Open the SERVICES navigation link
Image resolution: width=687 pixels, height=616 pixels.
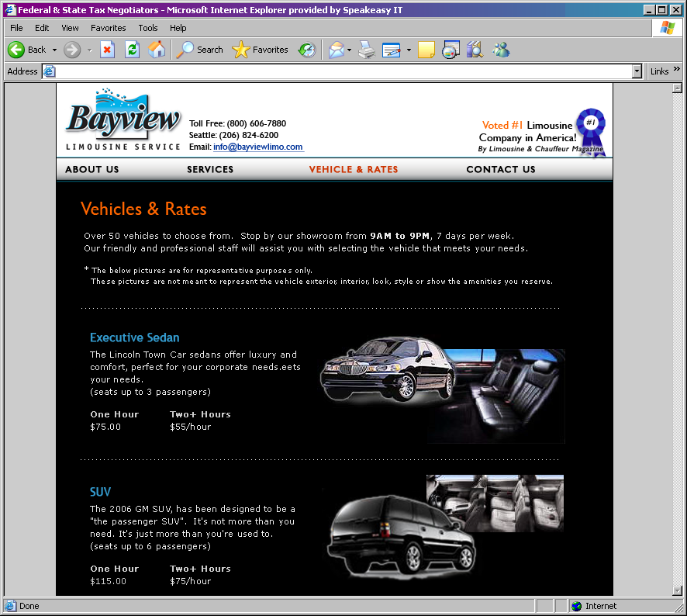210,170
